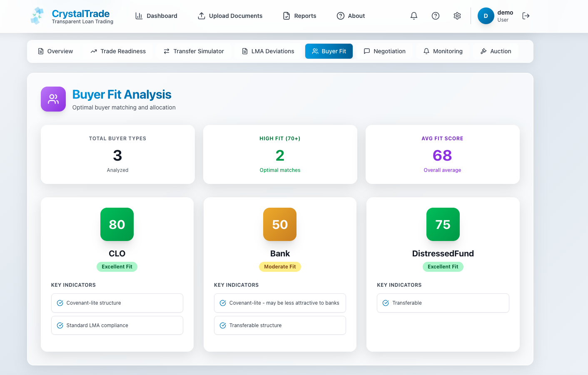Open the help question mark icon
The width and height of the screenshot is (588, 375).
pyautogui.click(x=435, y=16)
